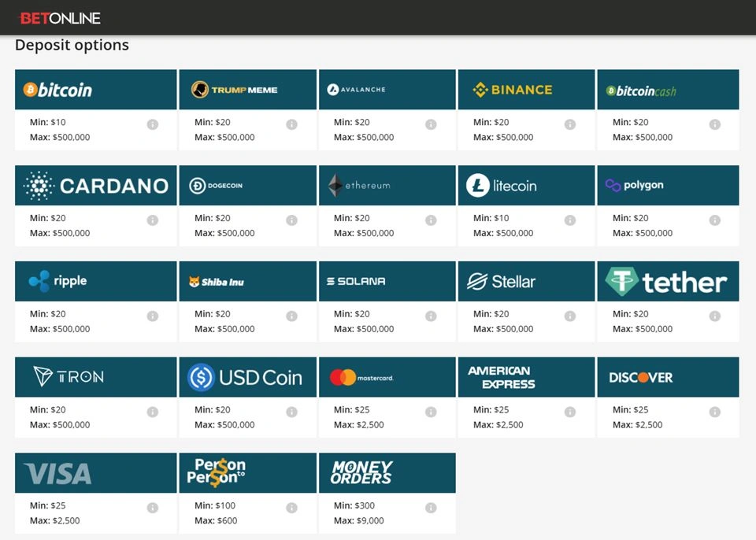Click 'Max: $500,000' under Tether
The height and width of the screenshot is (540, 756).
tap(643, 329)
